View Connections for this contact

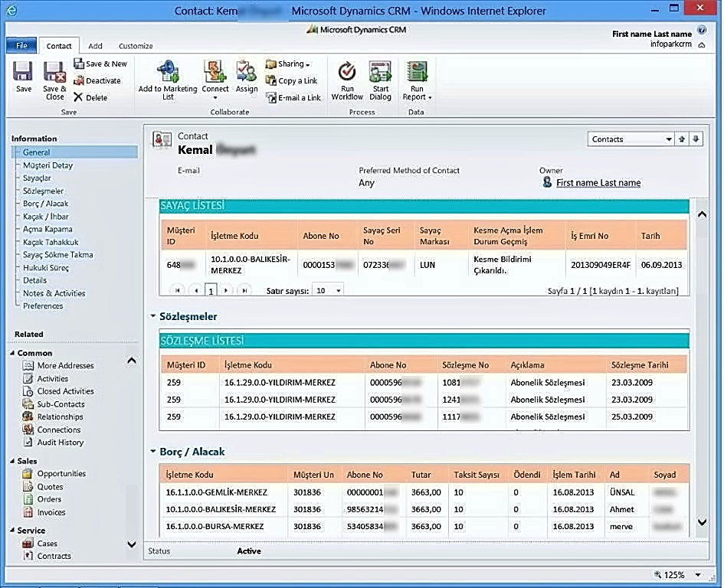tap(52, 430)
